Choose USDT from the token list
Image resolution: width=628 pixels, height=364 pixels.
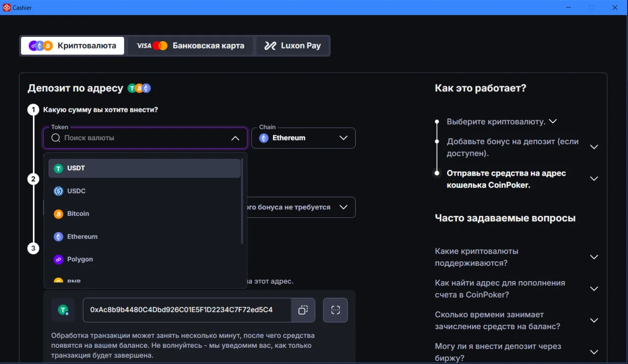click(x=144, y=168)
